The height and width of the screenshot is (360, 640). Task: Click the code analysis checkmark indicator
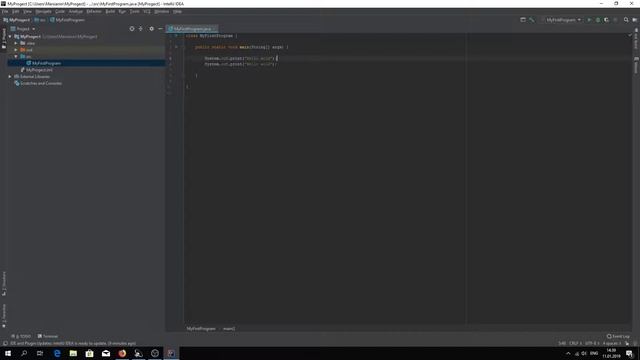pyautogui.click(x=630, y=36)
